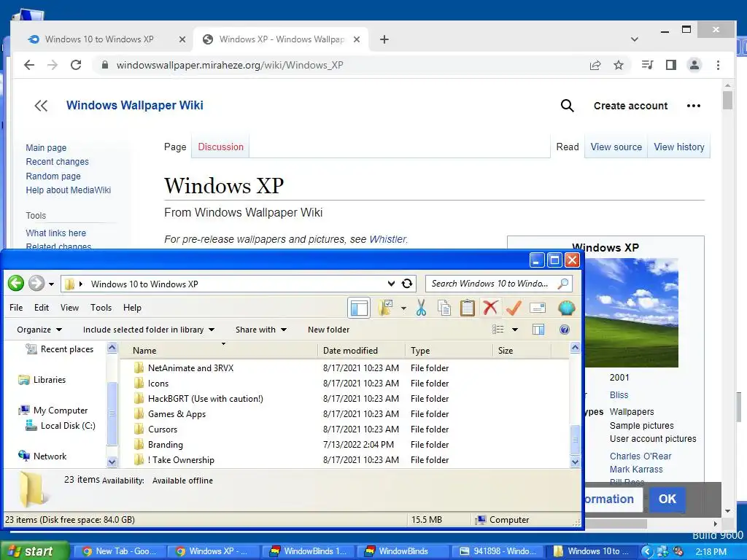Open folder options toolbar icon
Viewport: 747px width, 560px height.
pyautogui.click(x=385, y=308)
